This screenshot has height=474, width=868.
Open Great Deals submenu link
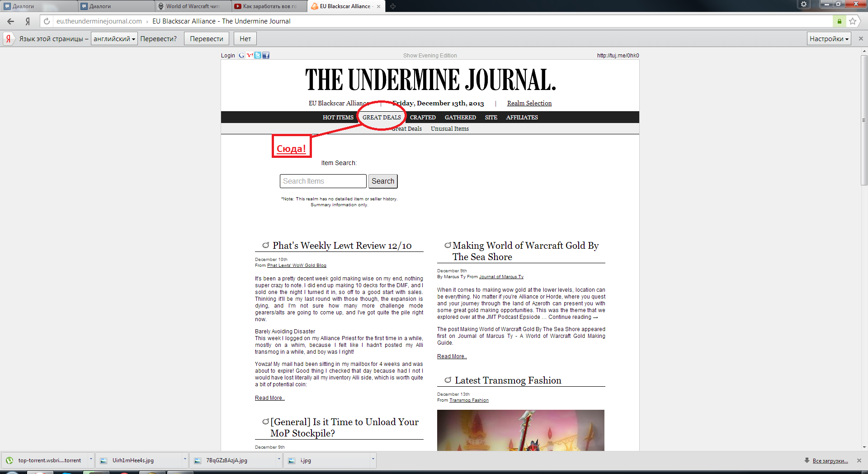[407, 129]
